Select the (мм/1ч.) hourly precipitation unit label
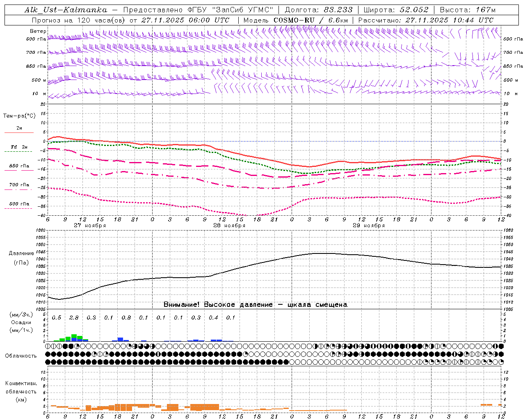525x420 pixels. (x=21, y=330)
